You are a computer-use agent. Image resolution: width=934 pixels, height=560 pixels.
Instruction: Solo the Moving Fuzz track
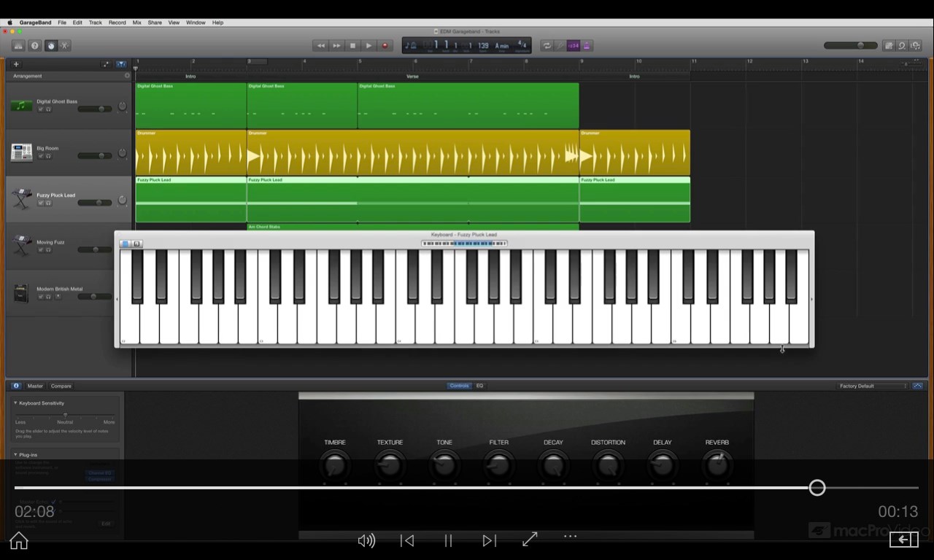(x=48, y=250)
